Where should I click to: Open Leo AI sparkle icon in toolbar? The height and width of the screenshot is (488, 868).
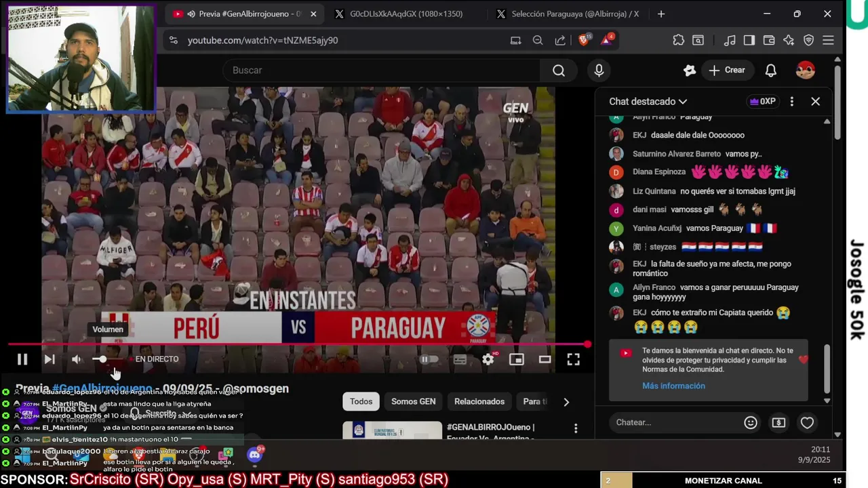(x=789, y=41)
